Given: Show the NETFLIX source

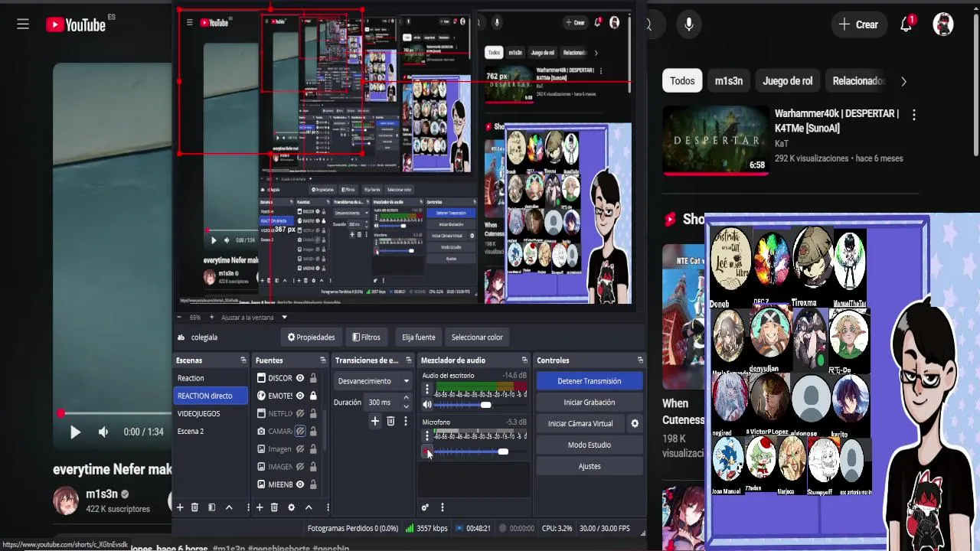Looking at the screenshot, I should coord(300,413).
